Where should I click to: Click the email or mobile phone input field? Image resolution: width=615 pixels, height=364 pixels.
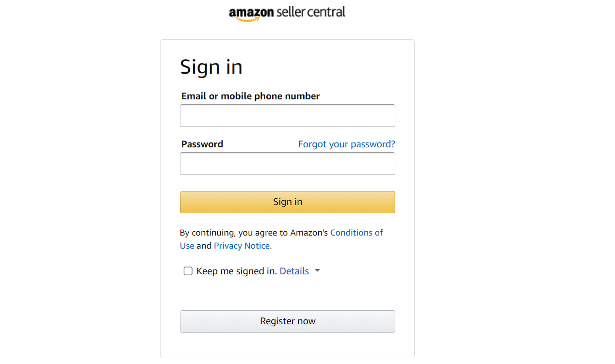[x=287, y=115]
